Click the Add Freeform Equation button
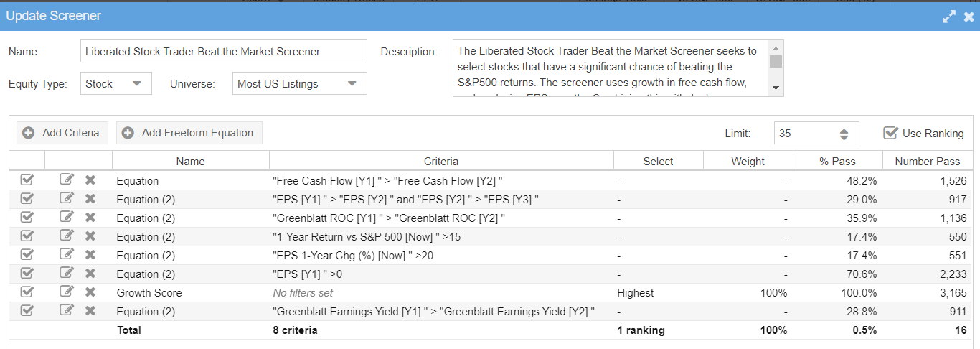 (189, 133)
